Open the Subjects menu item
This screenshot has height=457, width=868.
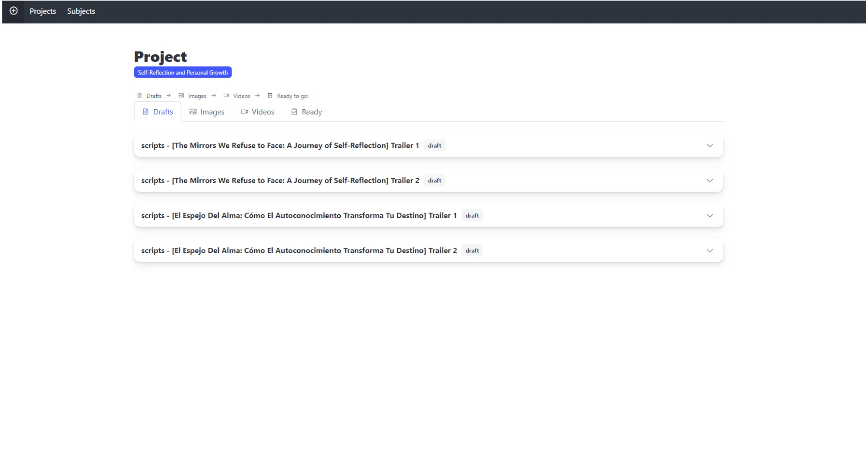pyautogui.click(x=81, y=11)
